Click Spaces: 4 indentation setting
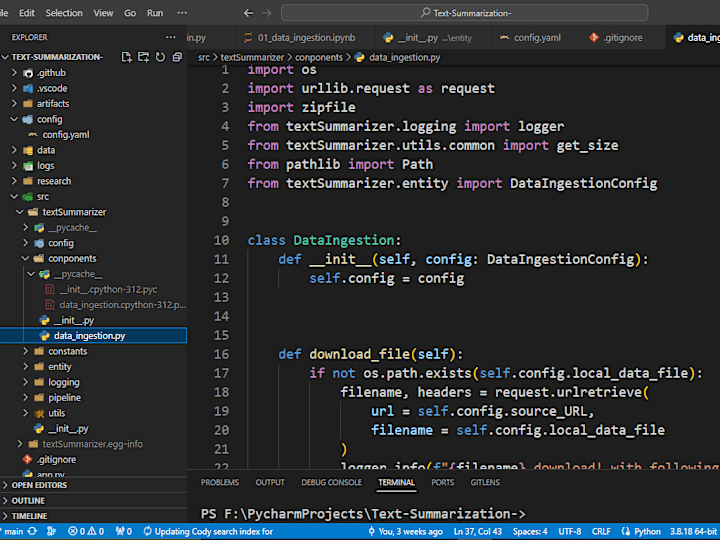This screenshot has width=720, height=540. point(530,531)
